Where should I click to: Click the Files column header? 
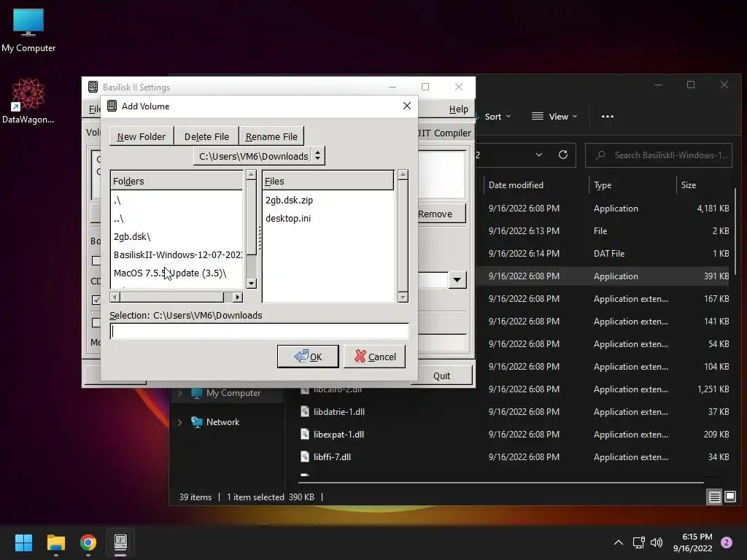click(x=328, y=181)
